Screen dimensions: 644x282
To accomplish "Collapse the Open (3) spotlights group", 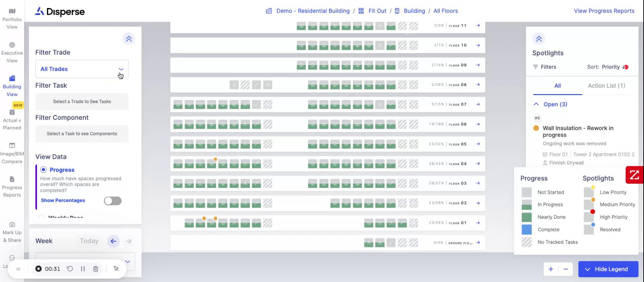I will 536,104.
